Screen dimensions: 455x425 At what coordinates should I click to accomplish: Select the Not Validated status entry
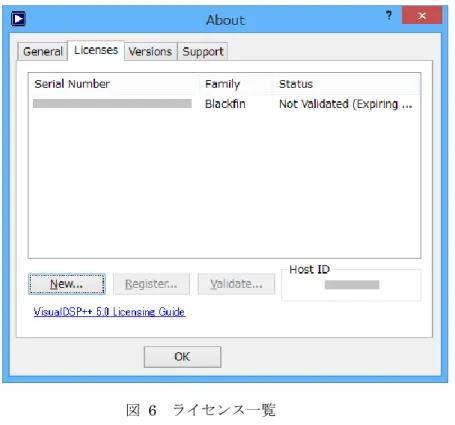[346, 104]
